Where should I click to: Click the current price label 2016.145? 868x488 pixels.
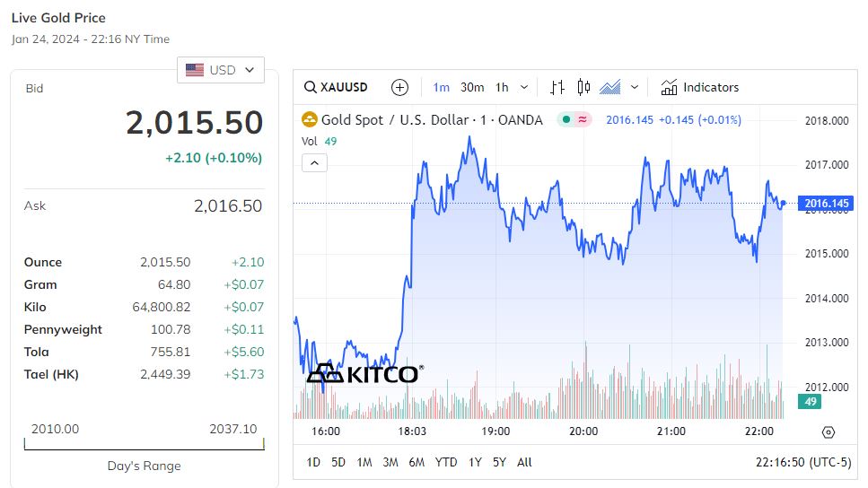(x=827, y=204)
